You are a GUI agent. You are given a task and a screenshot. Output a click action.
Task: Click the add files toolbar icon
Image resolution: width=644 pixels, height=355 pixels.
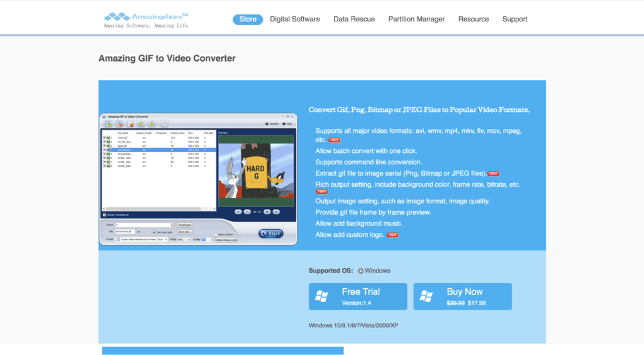108,123
